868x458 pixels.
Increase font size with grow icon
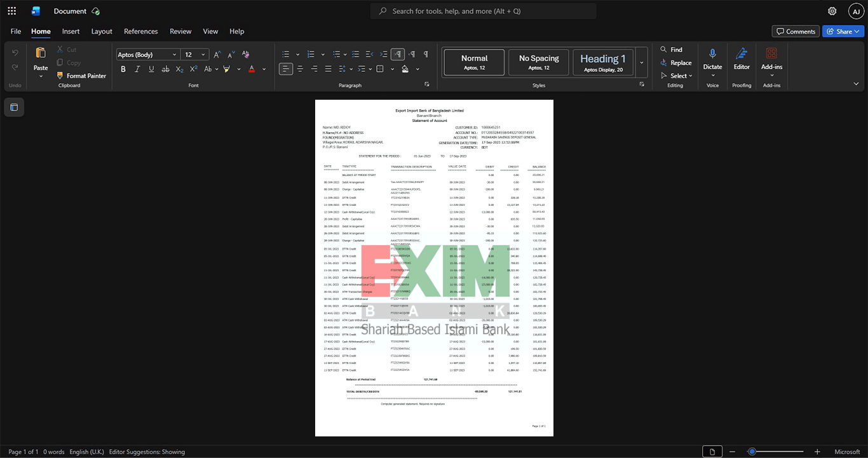tap(217, 55)
